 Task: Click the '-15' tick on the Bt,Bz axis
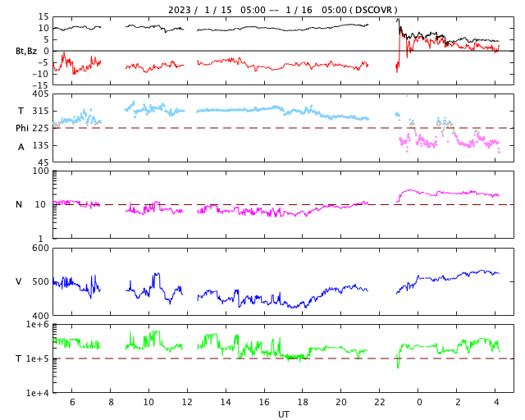[x=40, y=85]
